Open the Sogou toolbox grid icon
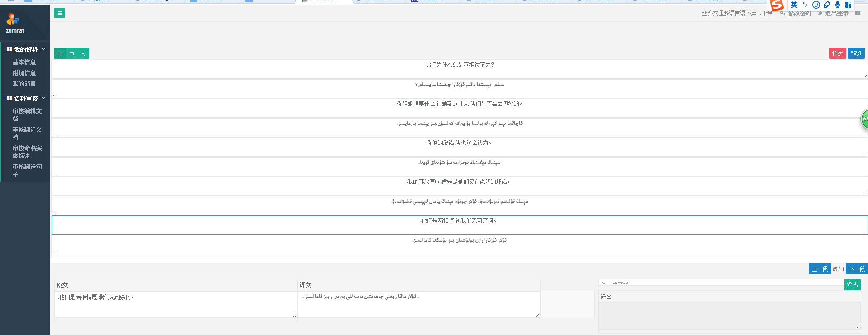 coord(849,5)
